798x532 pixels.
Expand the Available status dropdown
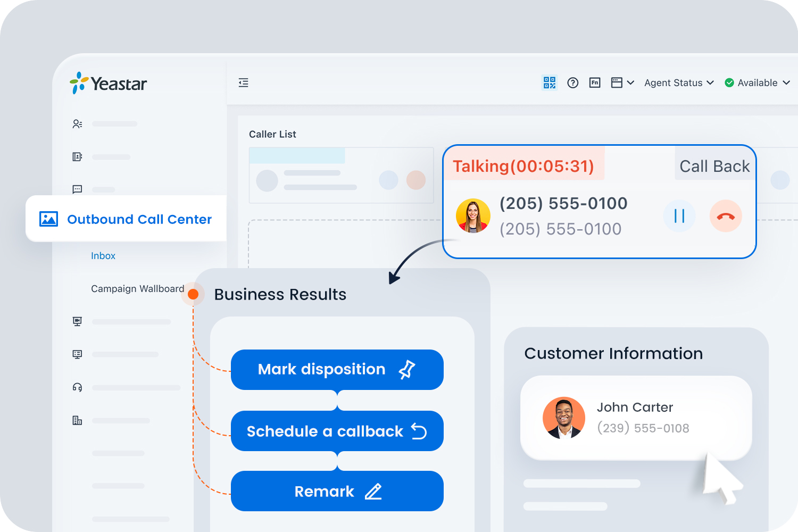[x=758, y=82]
